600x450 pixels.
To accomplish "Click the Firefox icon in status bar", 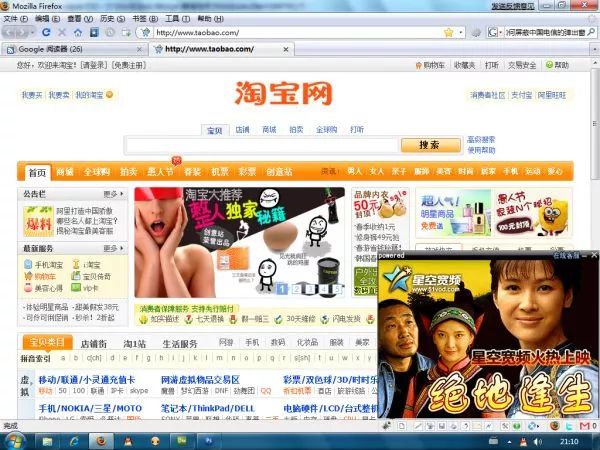I will (x=554, y=426).
